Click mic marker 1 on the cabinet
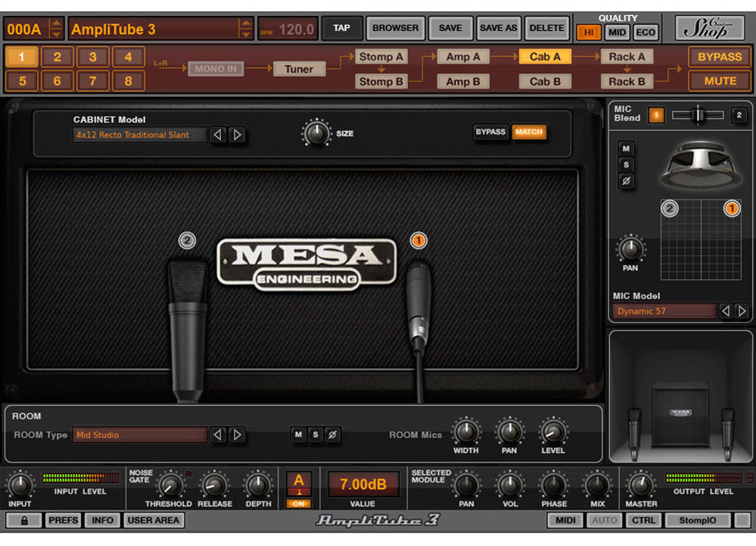This screenshot has width=756, height=546. pyautogui.click(x=418, y=240)
